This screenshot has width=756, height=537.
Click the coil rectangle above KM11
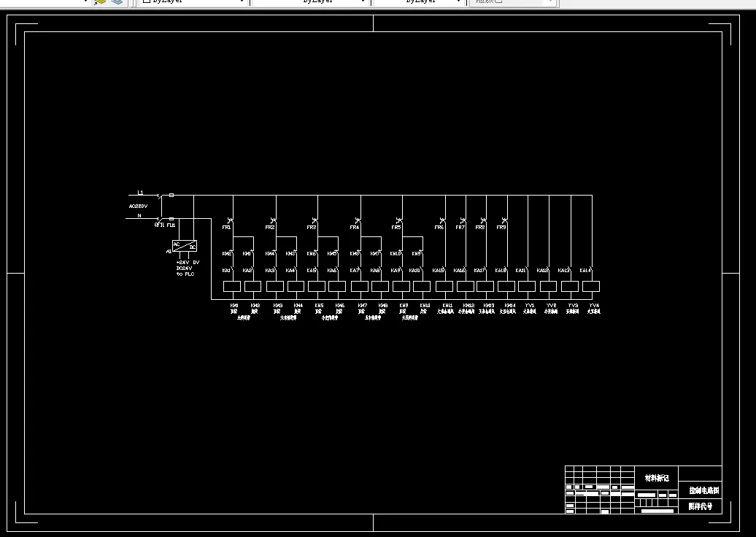click(444, 286)
